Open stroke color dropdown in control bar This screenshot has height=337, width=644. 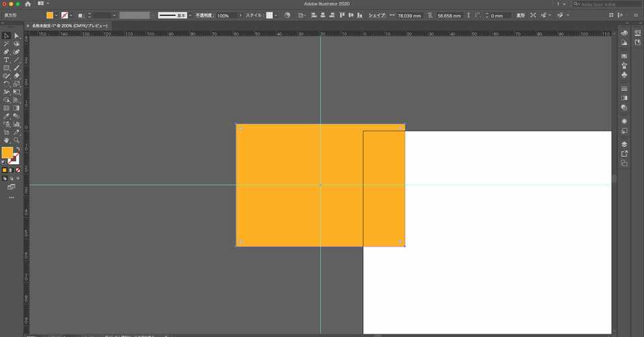click(x=71, y=15)
